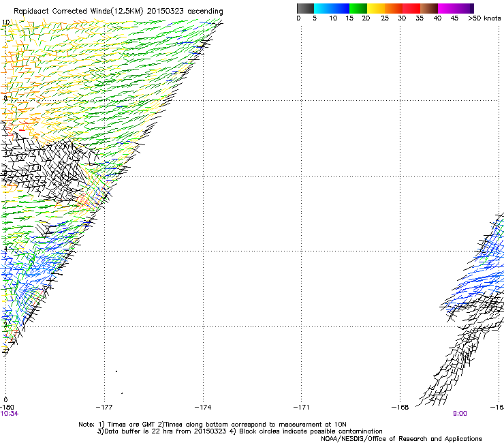
Task: Click the '-174' longitude axis label
Action: coord(203,408)
